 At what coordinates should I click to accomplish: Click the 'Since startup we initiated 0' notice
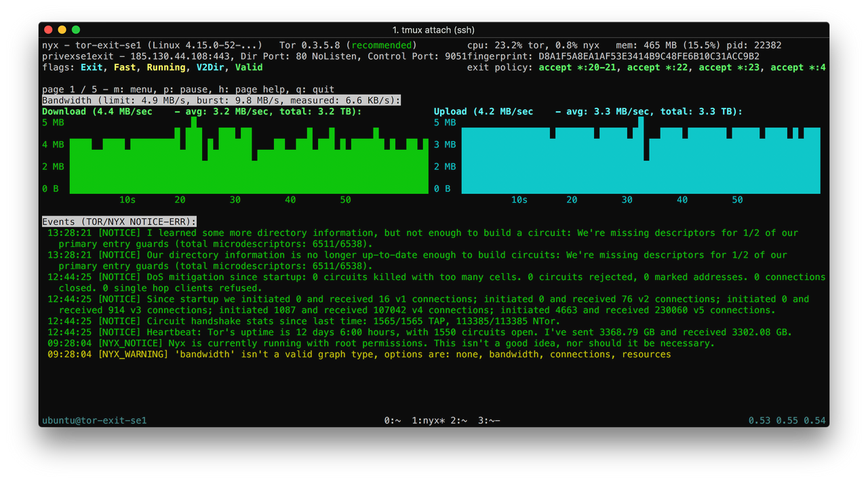pos(429,304)
